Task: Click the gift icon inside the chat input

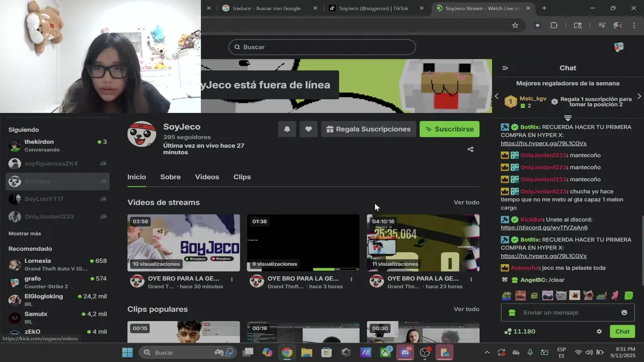Action: 512,312
